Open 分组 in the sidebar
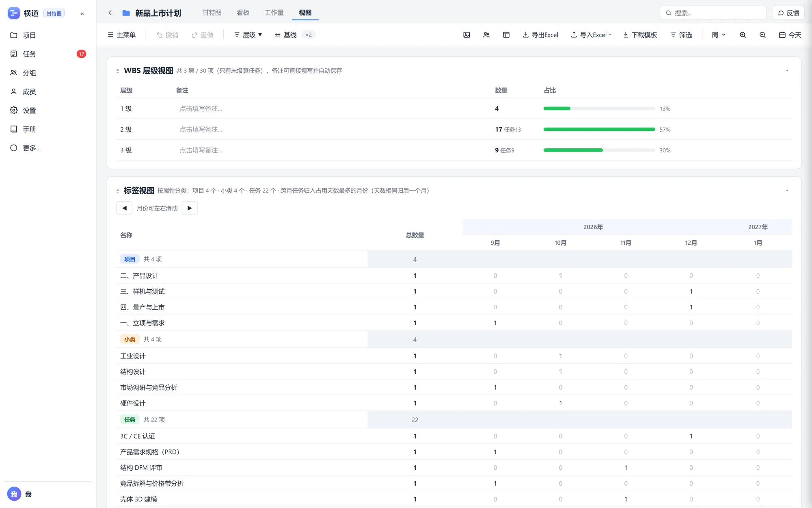This screenshot has width=812, height=508. pyautogui.click(x=48, y=73)
